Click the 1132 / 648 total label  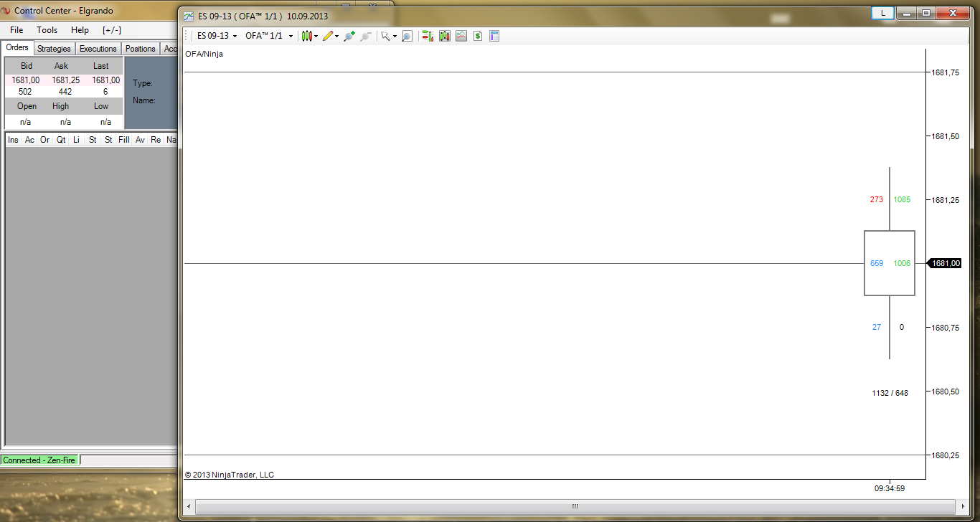click(890, 393)
